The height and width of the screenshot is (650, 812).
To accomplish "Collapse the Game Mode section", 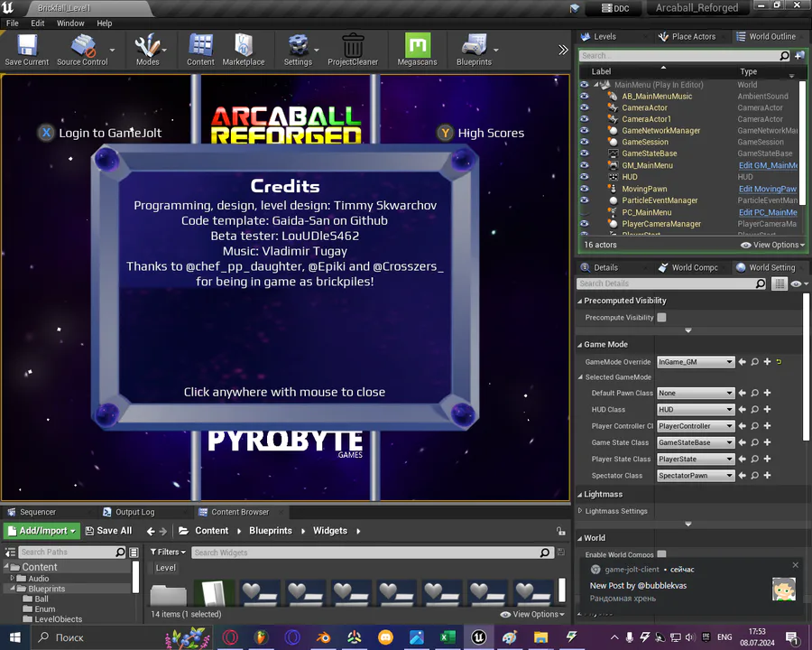I will [x=580, y=345].
